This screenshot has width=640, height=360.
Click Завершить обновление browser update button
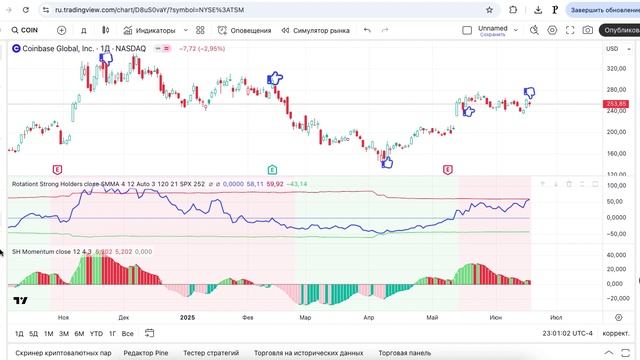point(603,10)
